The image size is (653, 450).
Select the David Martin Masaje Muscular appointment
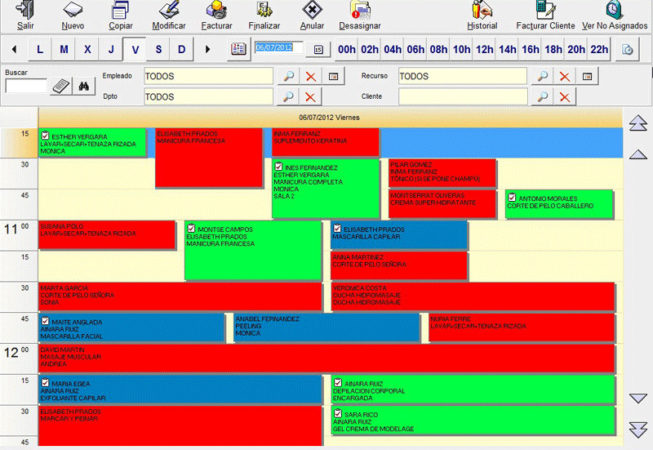click(x=327, y=358)
